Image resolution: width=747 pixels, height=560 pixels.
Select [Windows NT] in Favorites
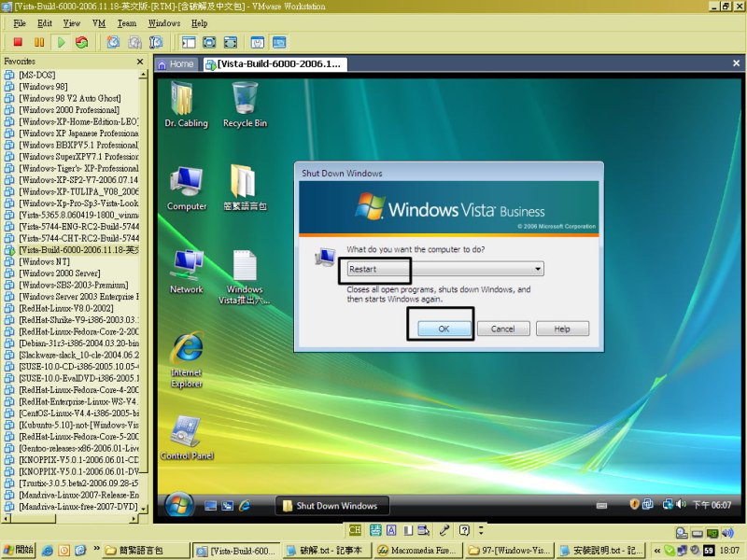tap(44, 261)
